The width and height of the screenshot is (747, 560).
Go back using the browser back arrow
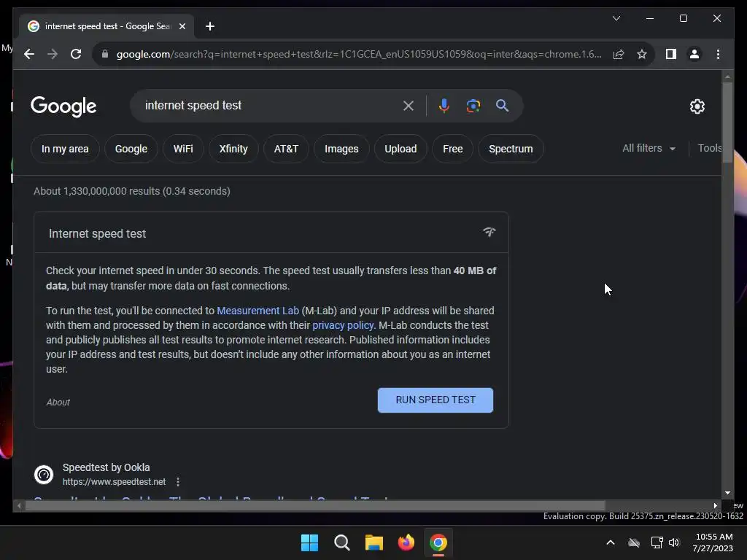tap(29, 54)
